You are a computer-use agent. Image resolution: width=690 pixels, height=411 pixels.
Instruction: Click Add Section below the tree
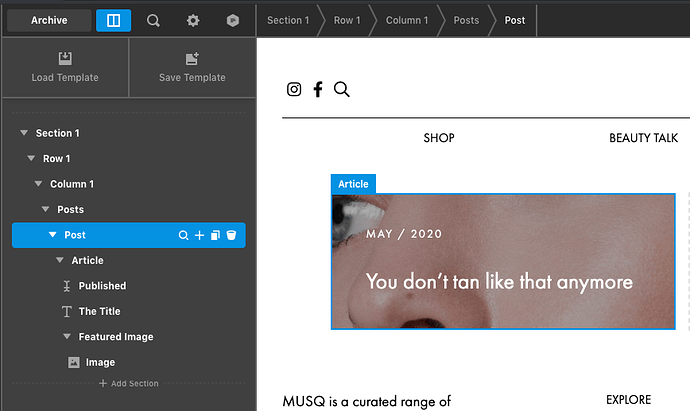pyautogui.click(x=128, y=384)
